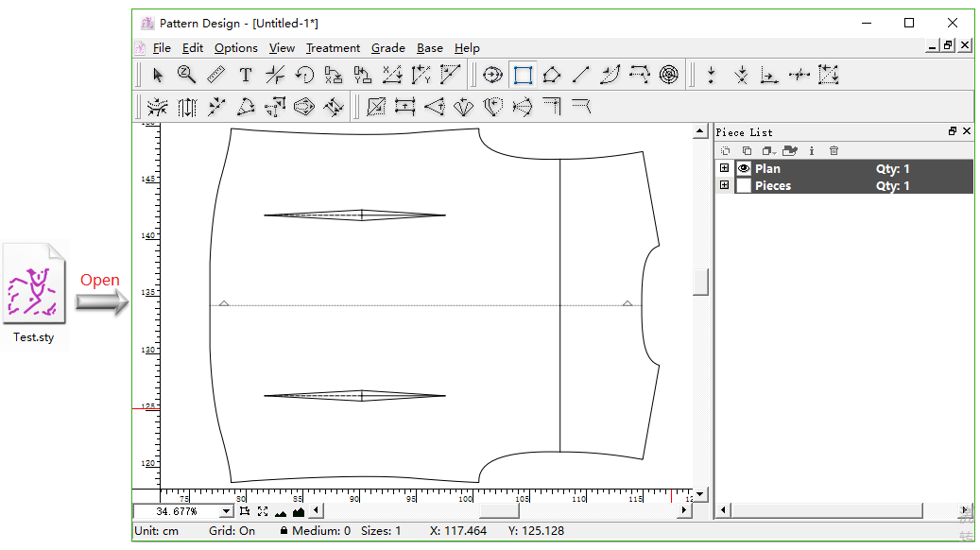Open the zoom percentage dropdown

(x=226, y=511)
